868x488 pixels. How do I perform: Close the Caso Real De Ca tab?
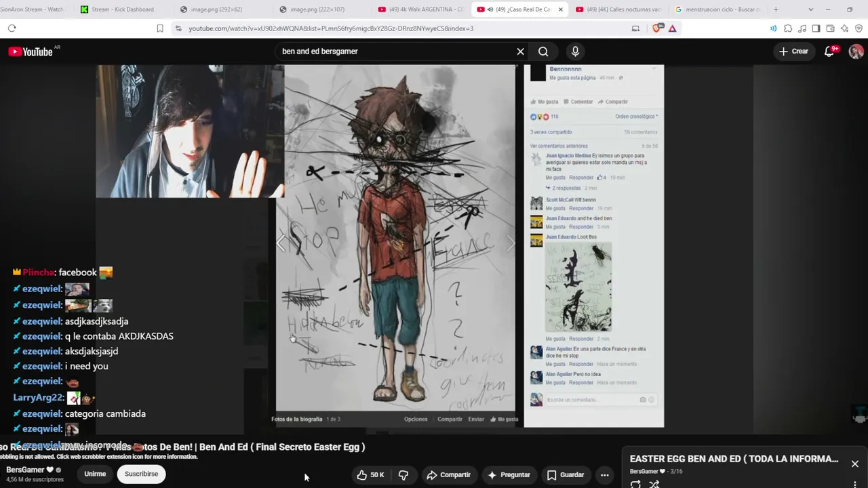coord(560,9)
